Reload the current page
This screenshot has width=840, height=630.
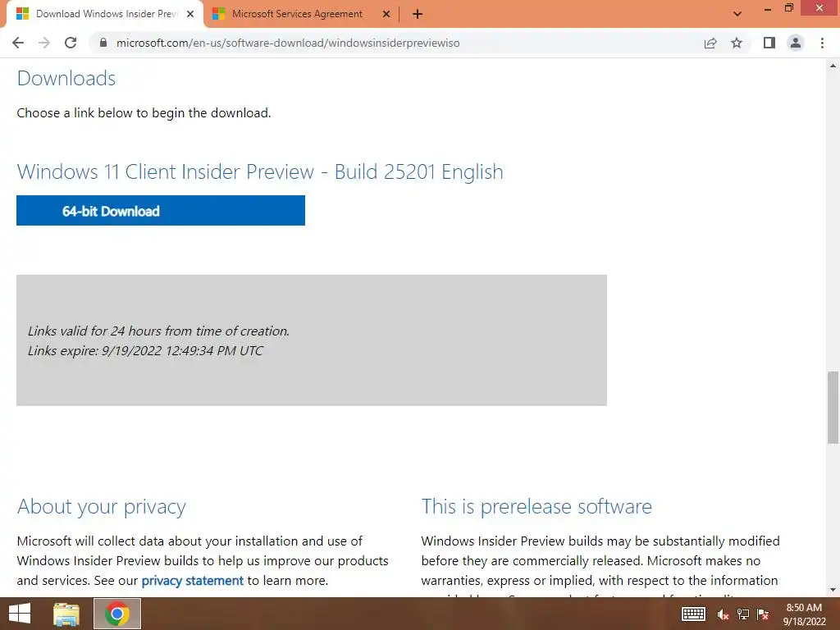pos(71,43)
